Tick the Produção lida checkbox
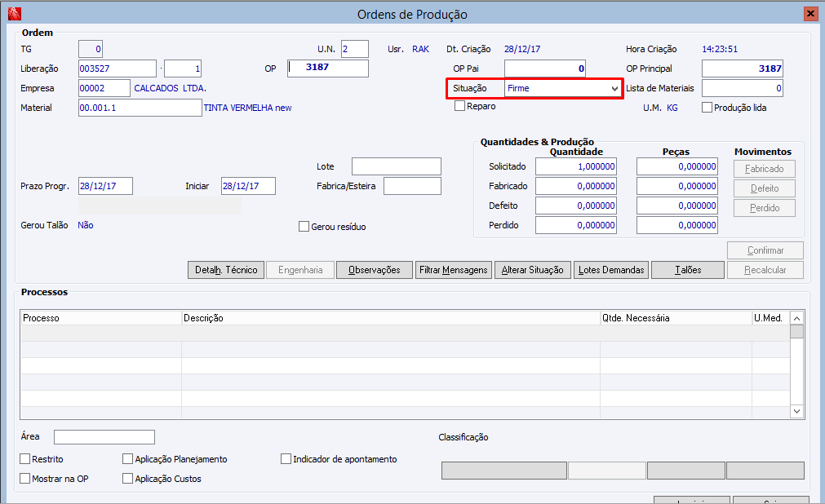825x504 pixels. [x=707, y=108]
